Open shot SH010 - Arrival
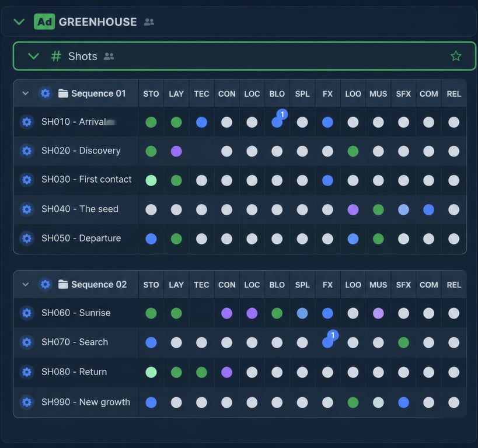 coord(74,122)
